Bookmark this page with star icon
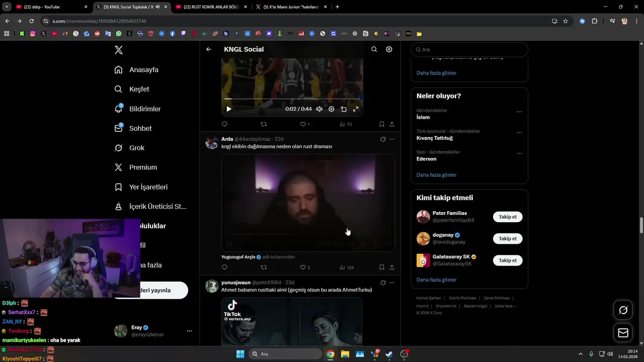Screen dimensions: 644x362 point(566,21)
